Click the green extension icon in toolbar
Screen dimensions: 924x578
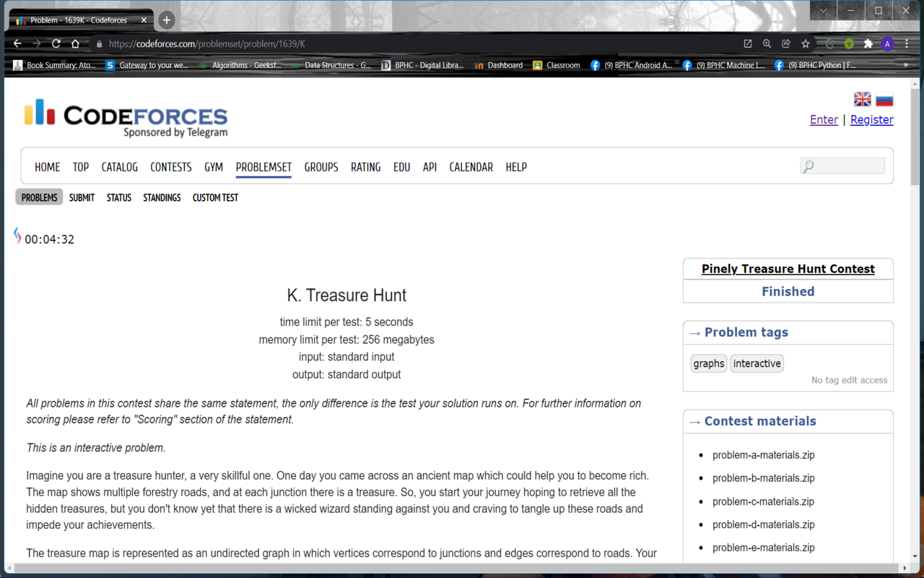[849, 44]
